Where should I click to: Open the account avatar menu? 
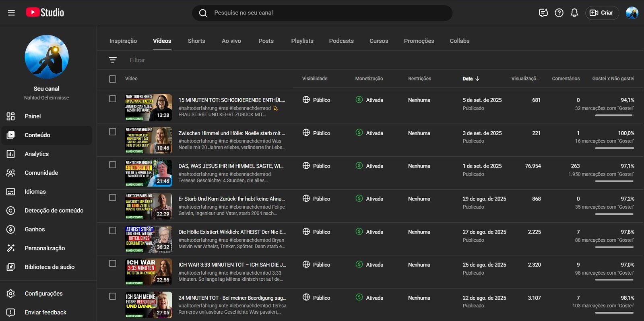(632, 13)
